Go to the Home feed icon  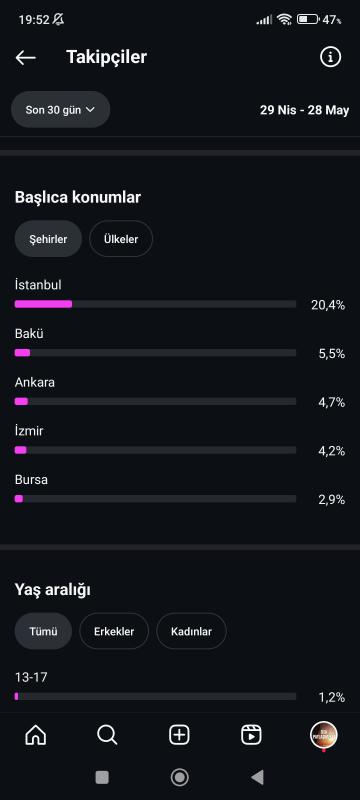pyautogui.click(x=36, y=735)
